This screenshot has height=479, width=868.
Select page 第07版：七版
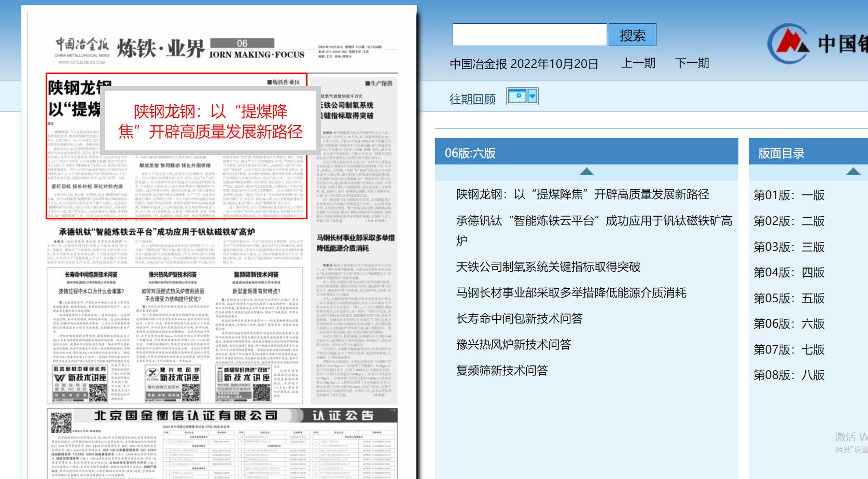(x=789, y=349)
